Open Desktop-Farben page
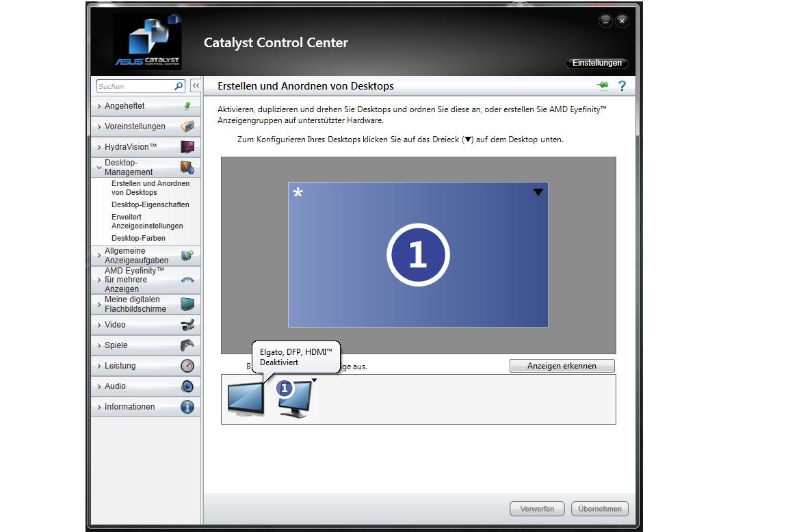Image resolution: width=788 pixels, height=532 pixels. pos(138,238)
